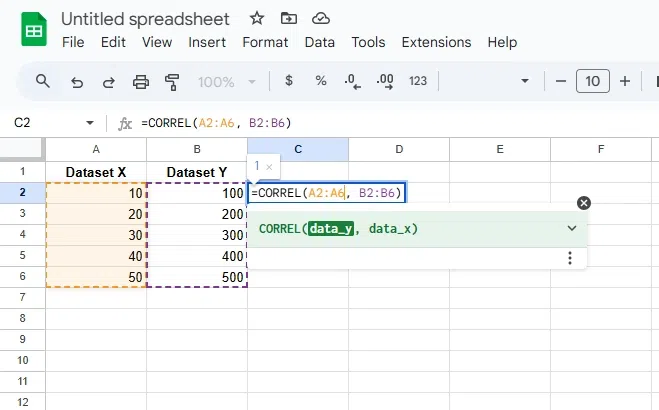Star the Untitled spreadsheet document

[x=257, y=19]
